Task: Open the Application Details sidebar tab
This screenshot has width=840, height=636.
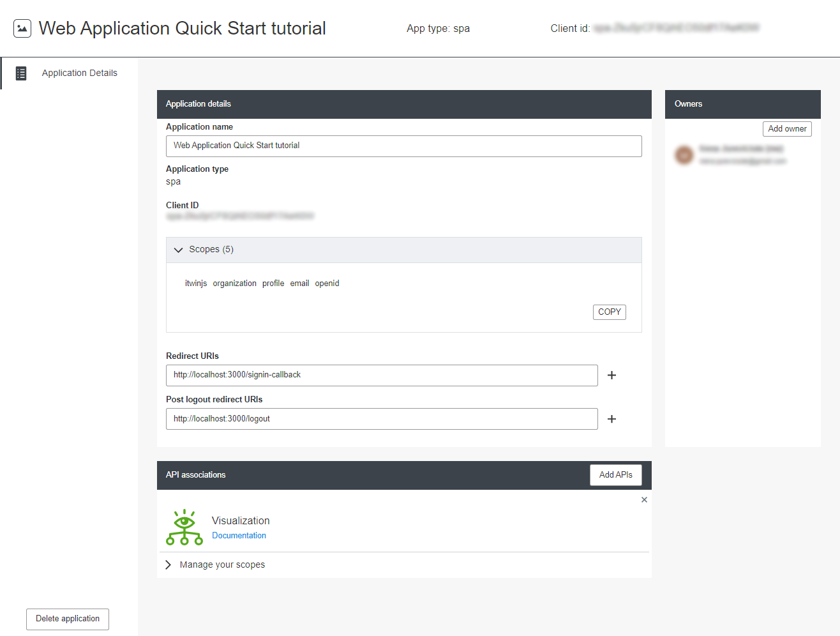Action: [79, 73]
